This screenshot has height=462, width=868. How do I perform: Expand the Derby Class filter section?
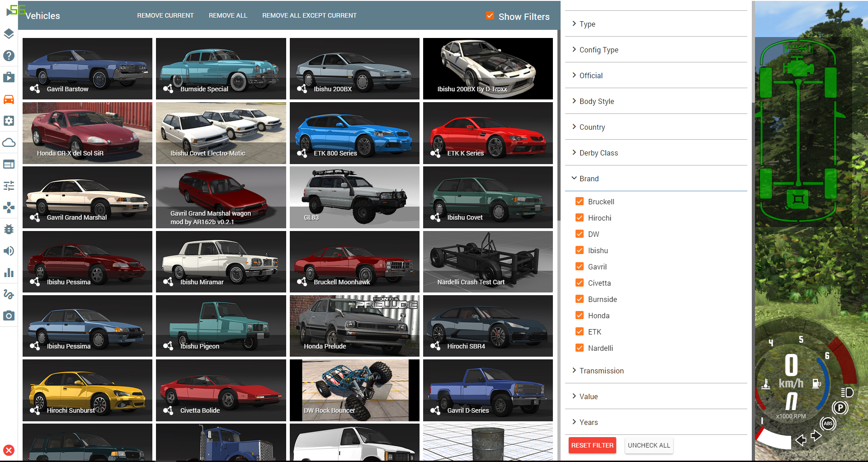click(656, 153)
